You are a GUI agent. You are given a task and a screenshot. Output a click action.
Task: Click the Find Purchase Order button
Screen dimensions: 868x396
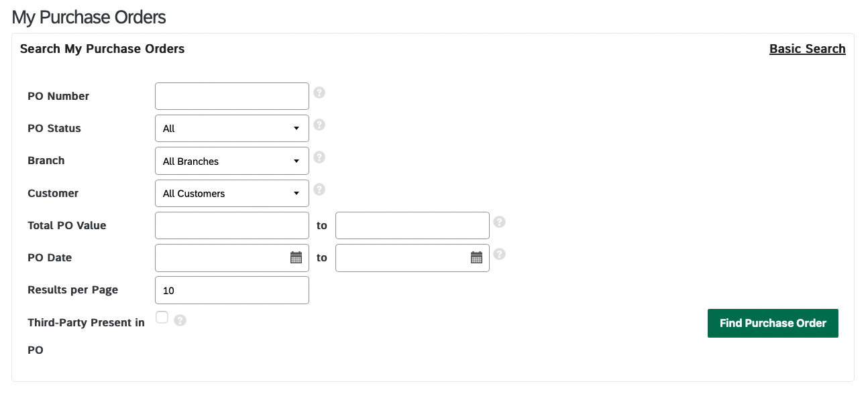pos(773,323)
